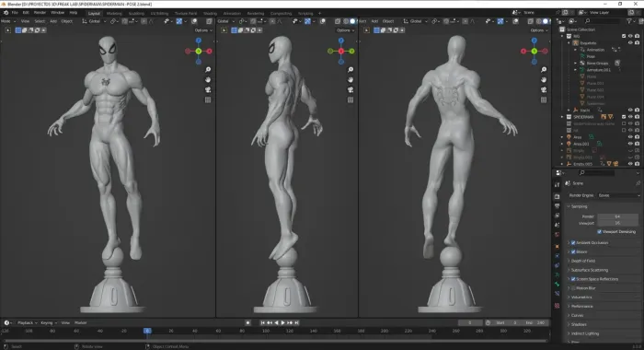Open the snapping magnet in left viewport header

pos(124,21)
